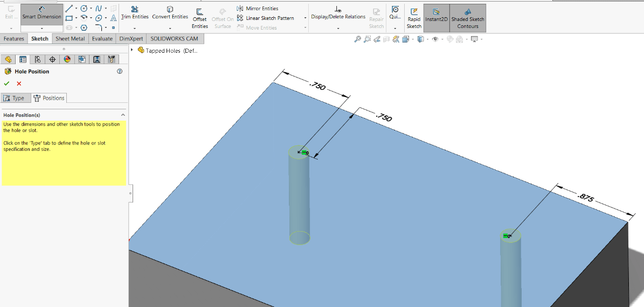Screen dimensions: 644x307
Task: Switch to the Evaluate tab
Action: (x=102, y=39)
